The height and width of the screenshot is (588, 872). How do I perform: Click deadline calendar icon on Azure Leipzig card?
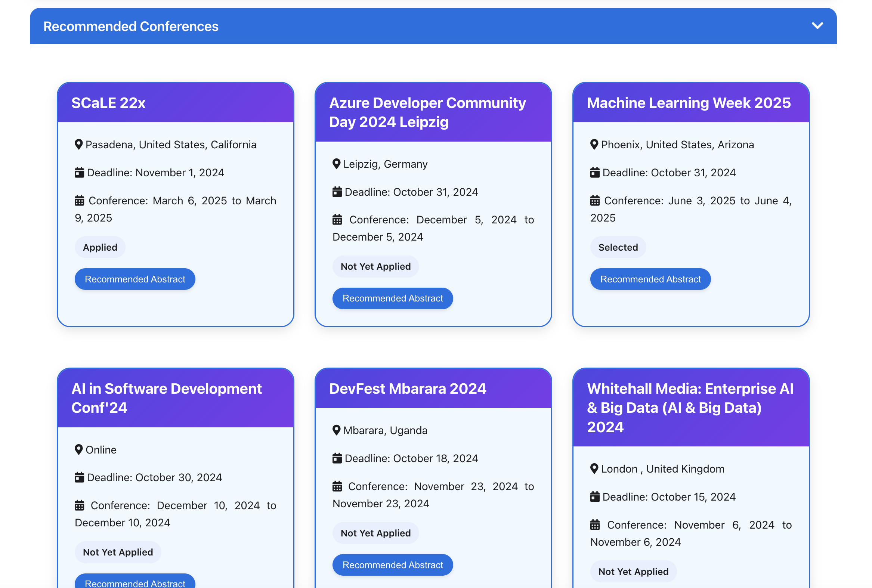337,192
